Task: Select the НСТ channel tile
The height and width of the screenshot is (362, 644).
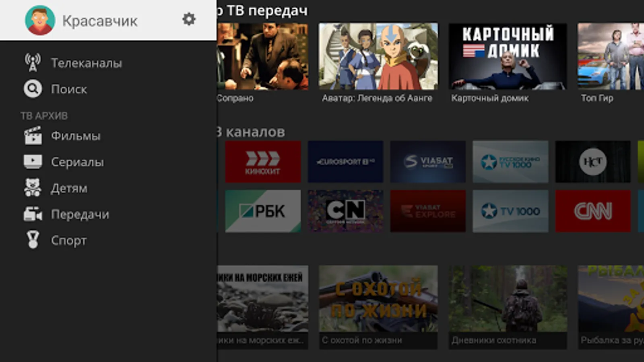Action: coord(593,162)
